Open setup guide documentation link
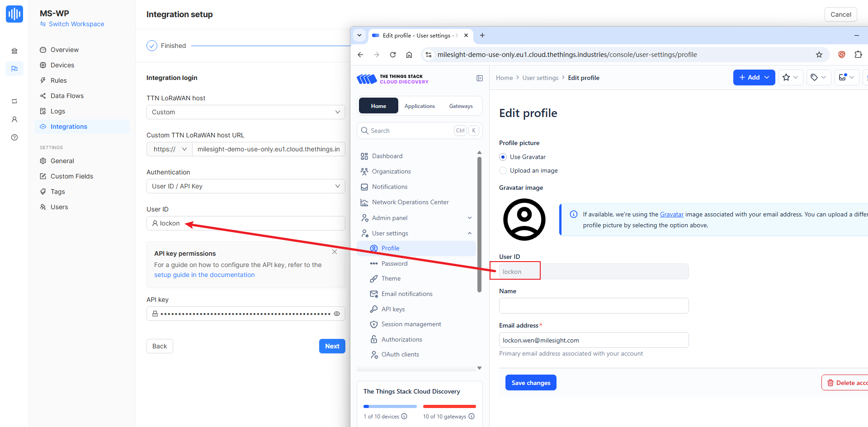This screenshot has width=868, height=427. tap(204, 275)
